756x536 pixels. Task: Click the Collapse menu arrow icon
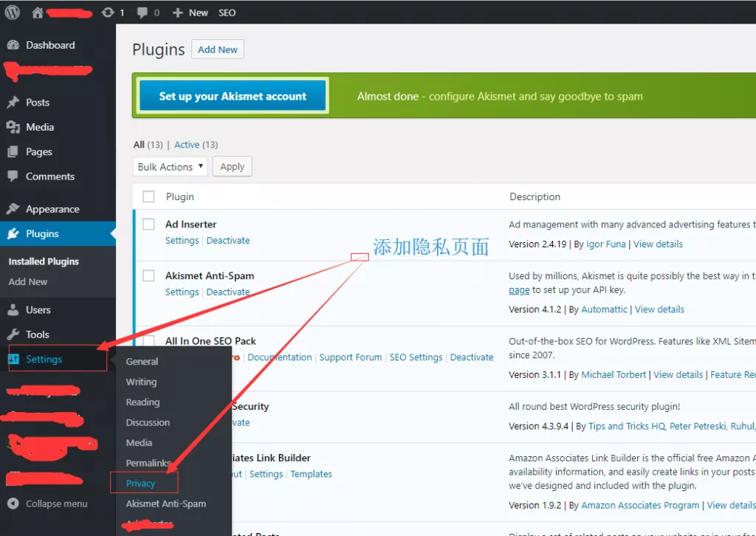tap(13, 504)
